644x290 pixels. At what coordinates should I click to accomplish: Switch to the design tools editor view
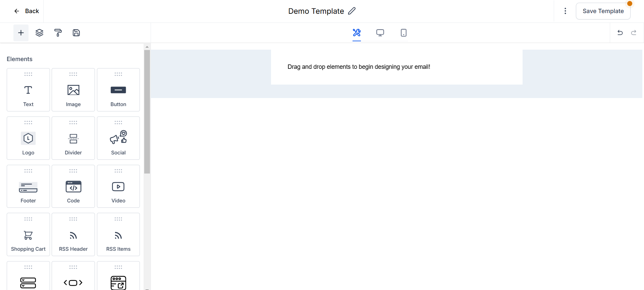357,33
